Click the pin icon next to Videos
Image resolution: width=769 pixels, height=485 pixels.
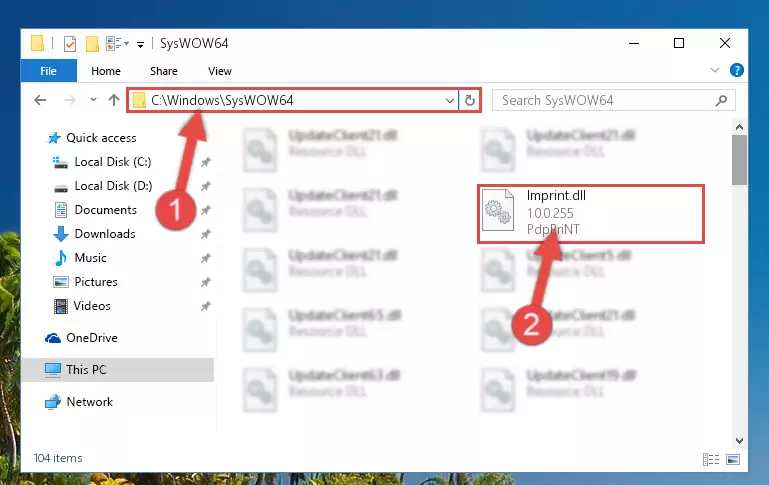pyautogui.click(x=205, y=306)
